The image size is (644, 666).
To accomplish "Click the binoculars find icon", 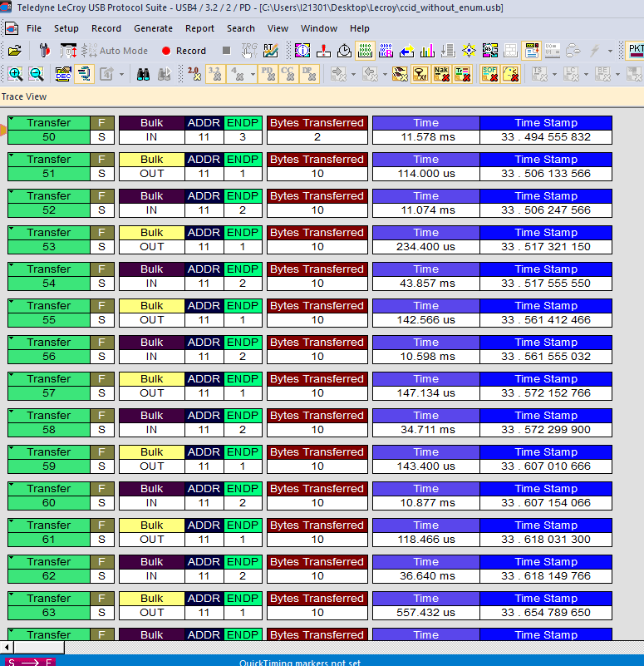I will [143, 74].
